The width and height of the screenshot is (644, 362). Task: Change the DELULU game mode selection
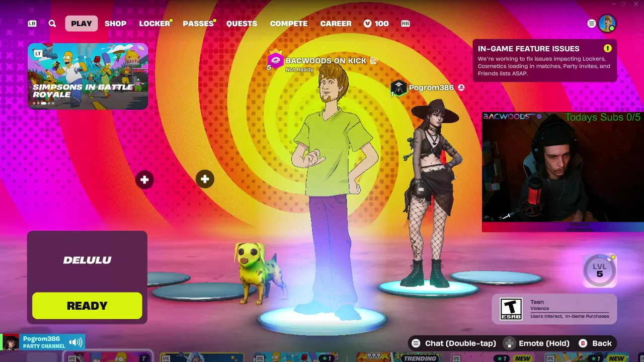tap(87, 260)
